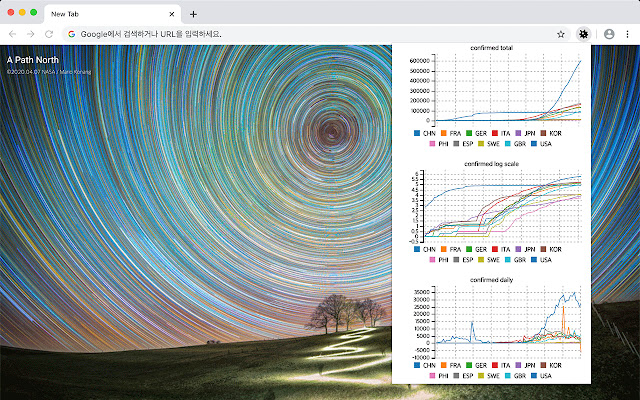Bookmark this page with the star icon
Image resolution: width=640 pixels, height=400 pixels.
click(561, 34)
